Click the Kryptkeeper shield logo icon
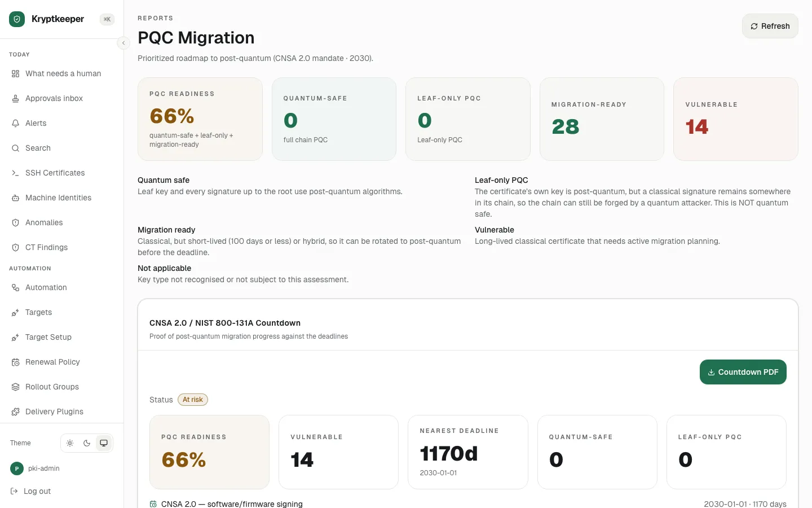Screen dimensions: 812x508 coord(17,19)
